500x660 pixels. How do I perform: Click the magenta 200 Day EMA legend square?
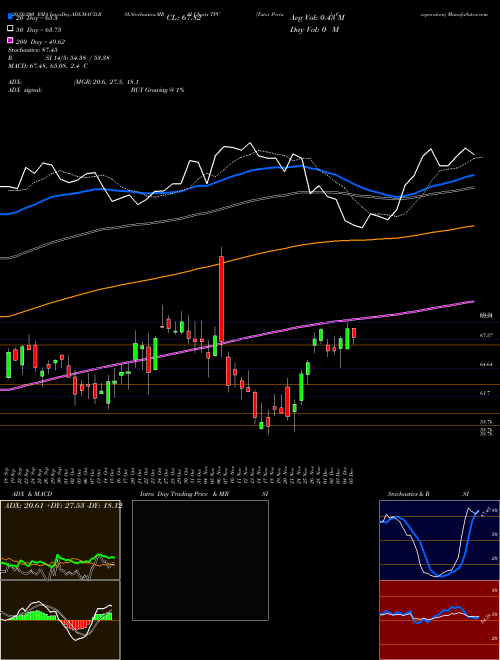pyautogui.click(x=10, y=41)
